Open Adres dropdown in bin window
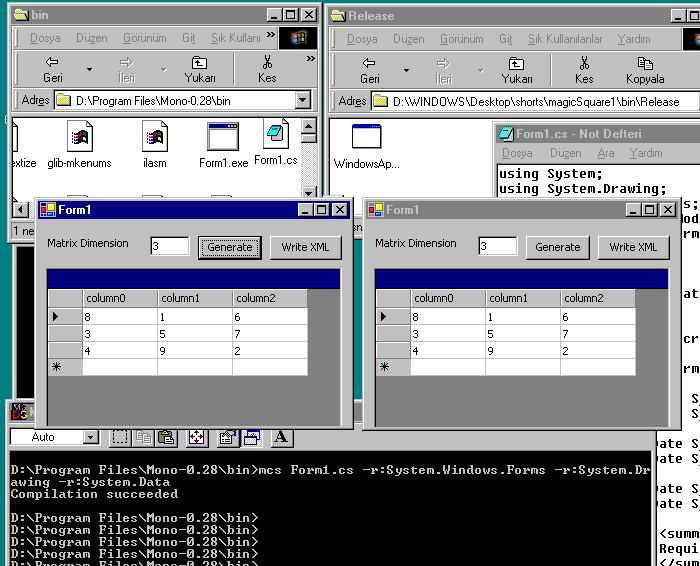Screen dimensions: 700x566 (x=303, y=100)
